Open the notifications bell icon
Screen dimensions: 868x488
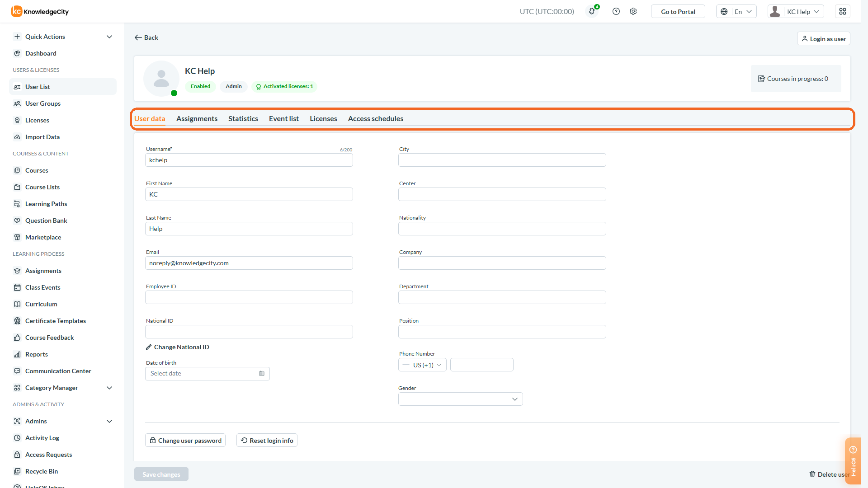(x=592, y=11)
